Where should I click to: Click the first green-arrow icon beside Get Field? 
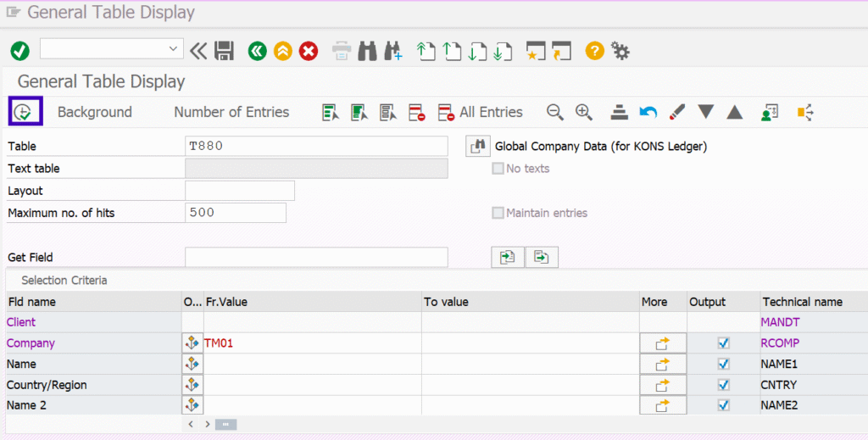coord(507,257)
